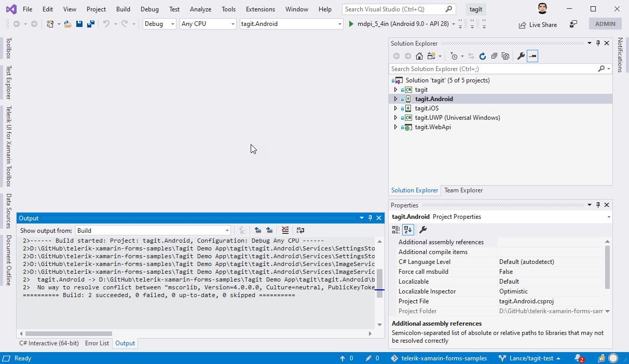Open the Show output from dropdown

click(x=153, y=230)
